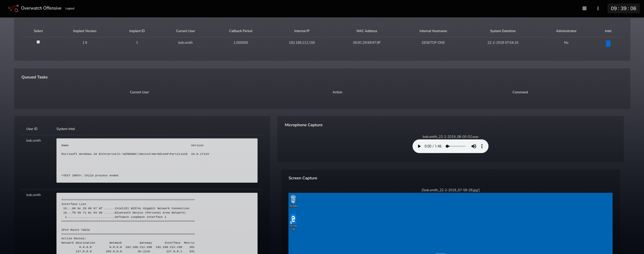Click the blue Intel button for bob.smith

coord(608,44)
